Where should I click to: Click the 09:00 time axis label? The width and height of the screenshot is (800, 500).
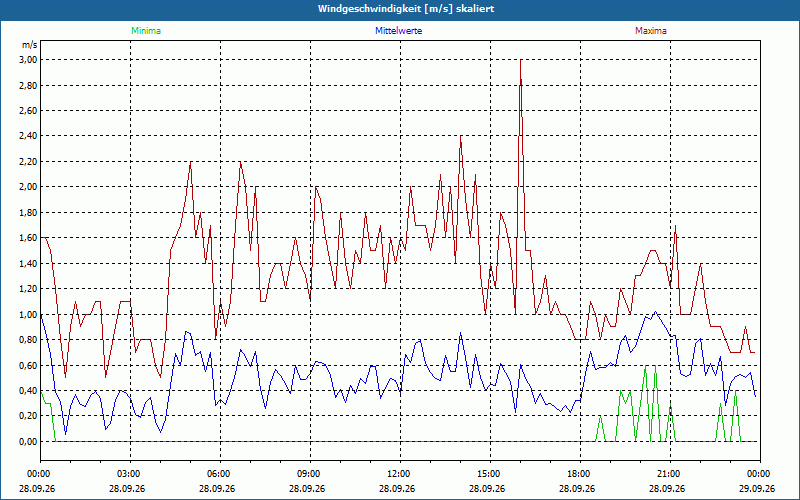[310, 474]
